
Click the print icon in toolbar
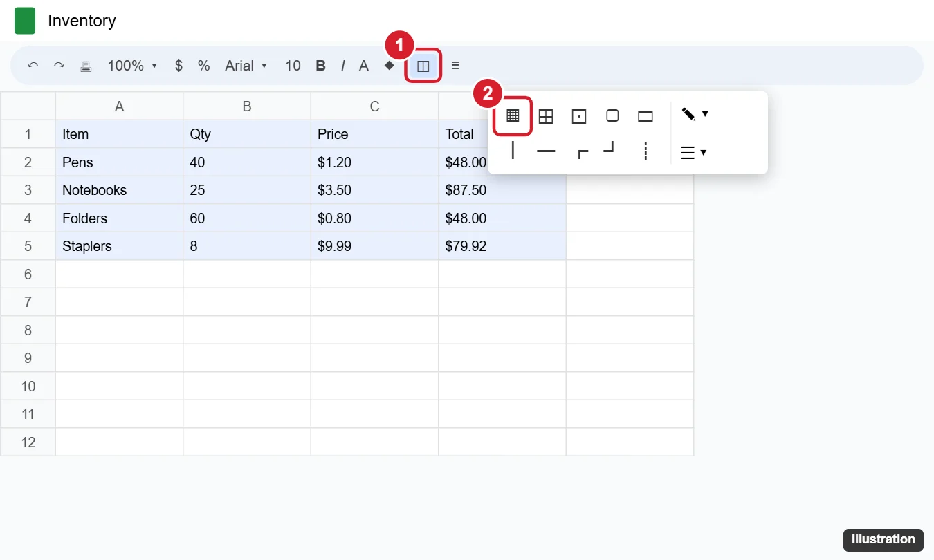[86, 66]
